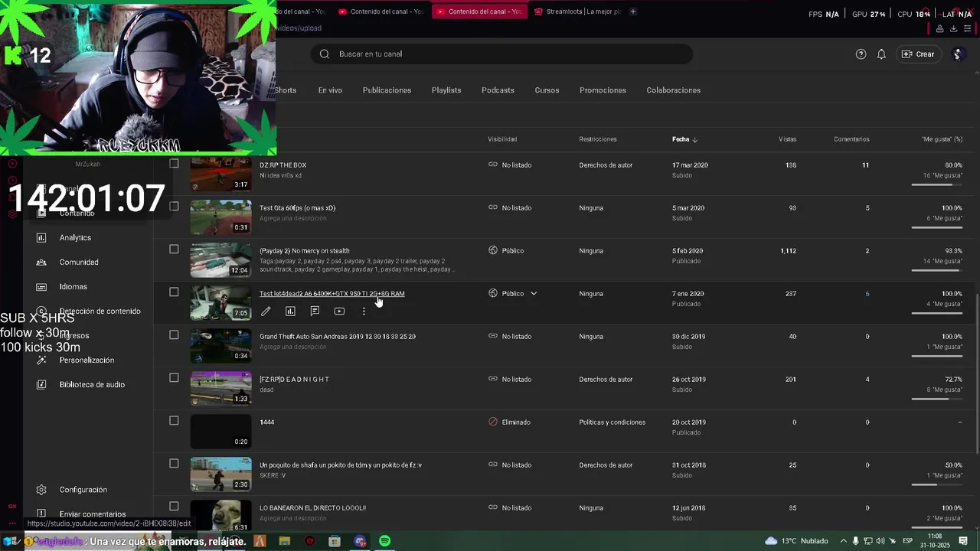Click the Analytics sidebar icon

click(41, 238)
